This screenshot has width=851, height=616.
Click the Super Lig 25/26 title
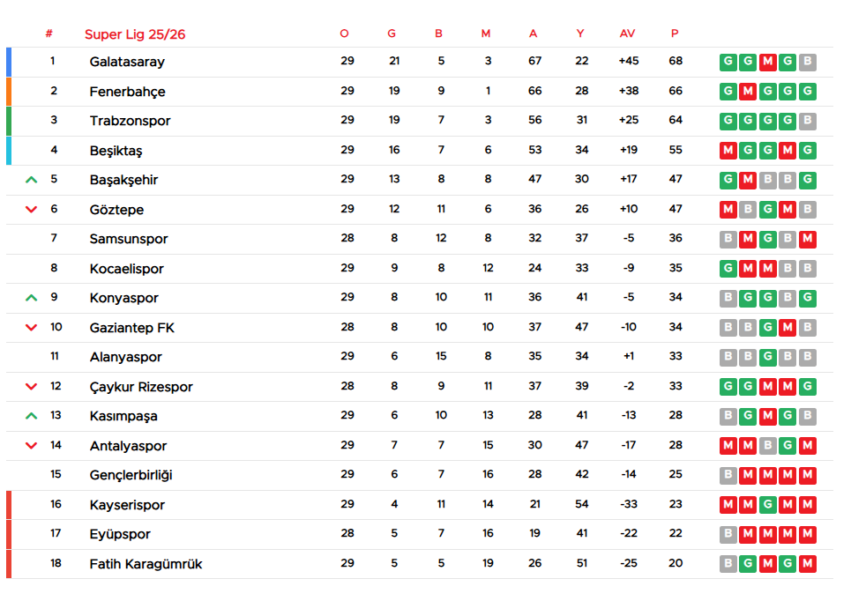pyautogui.click(x=135, y=34)
